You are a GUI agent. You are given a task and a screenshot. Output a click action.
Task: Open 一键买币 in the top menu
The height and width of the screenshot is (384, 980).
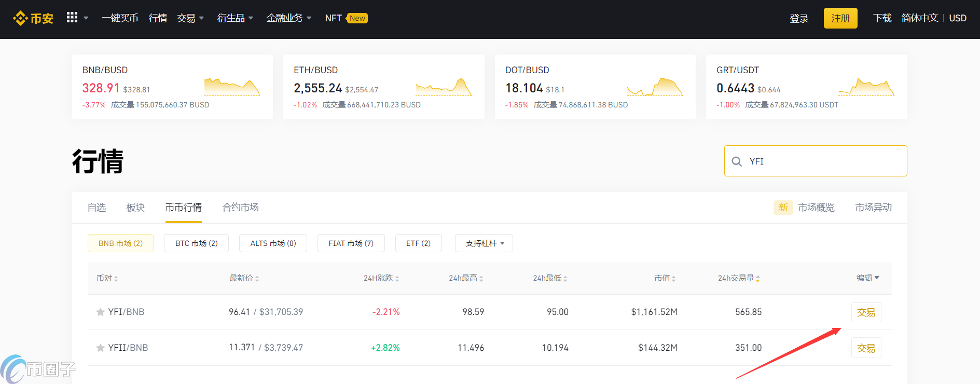120,18
